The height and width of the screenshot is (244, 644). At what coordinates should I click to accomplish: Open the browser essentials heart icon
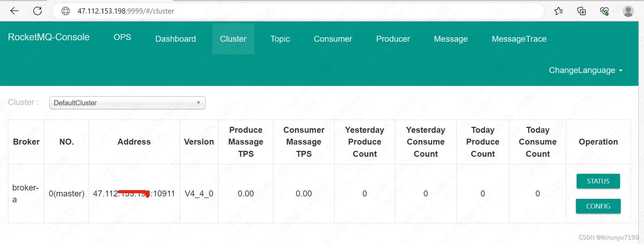(x=604, y=11)
